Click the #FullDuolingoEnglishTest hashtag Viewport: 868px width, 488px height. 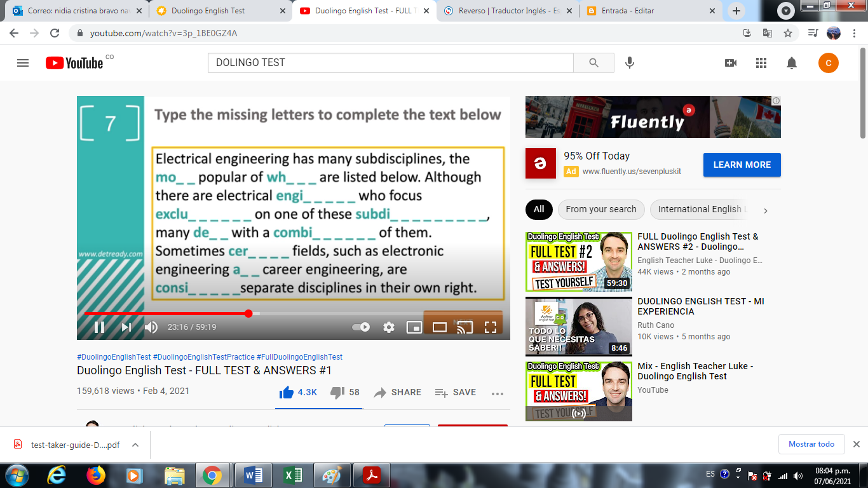[299, 357]
